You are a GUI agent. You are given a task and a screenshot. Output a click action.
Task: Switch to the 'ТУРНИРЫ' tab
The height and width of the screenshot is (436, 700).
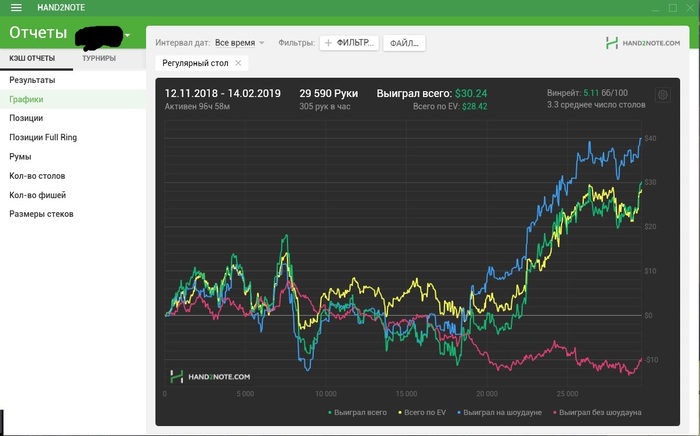pos(99,58)
